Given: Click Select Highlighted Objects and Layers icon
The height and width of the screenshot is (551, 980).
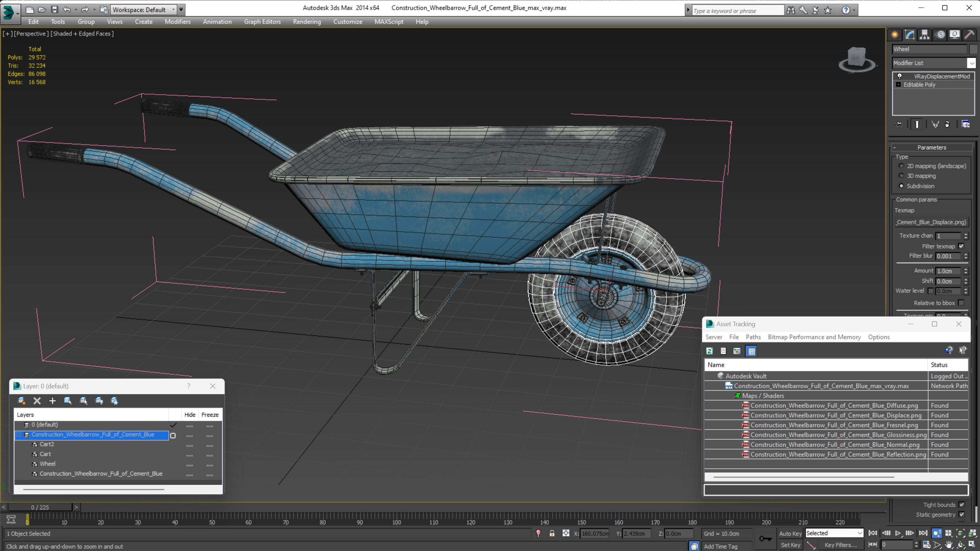Looking at the screenshot, I should (68, 400).
